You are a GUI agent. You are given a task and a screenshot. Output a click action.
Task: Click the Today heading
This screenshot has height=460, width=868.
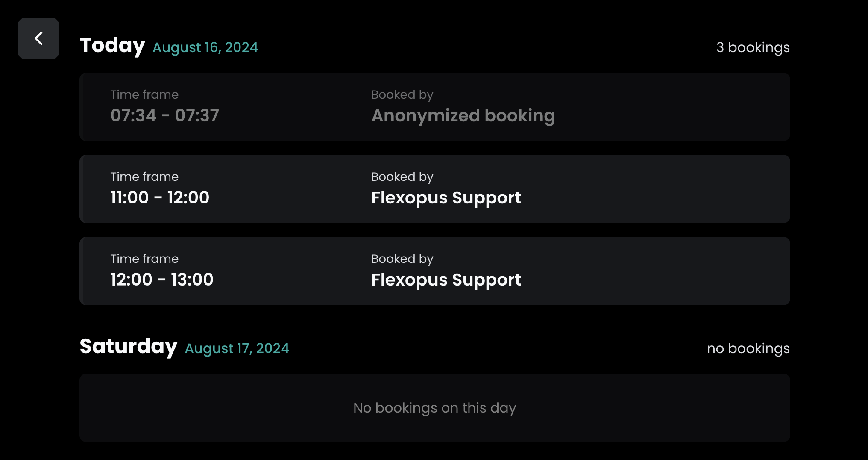pyautogui.click(x=112, y=45)
